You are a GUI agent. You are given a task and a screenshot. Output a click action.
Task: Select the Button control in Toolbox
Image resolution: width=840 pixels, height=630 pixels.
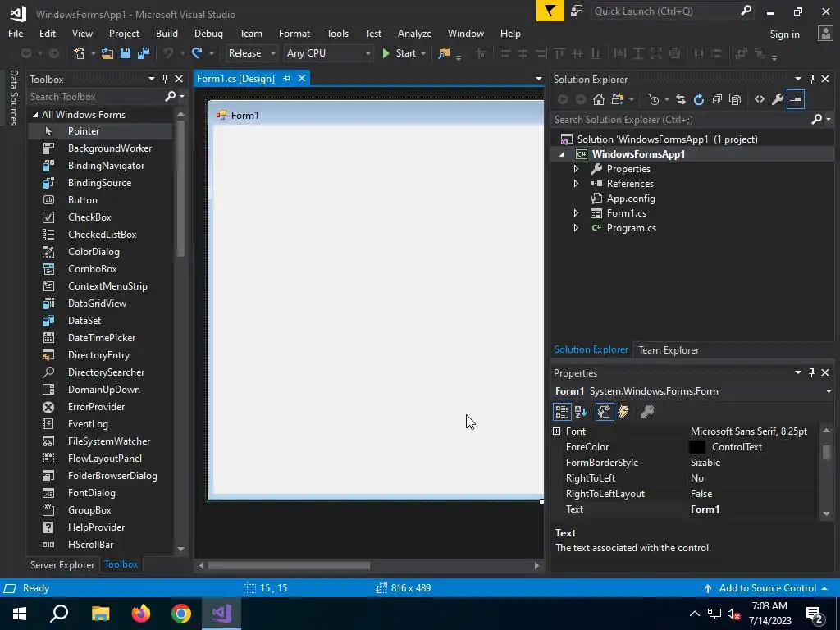click(x=100, y=200)
